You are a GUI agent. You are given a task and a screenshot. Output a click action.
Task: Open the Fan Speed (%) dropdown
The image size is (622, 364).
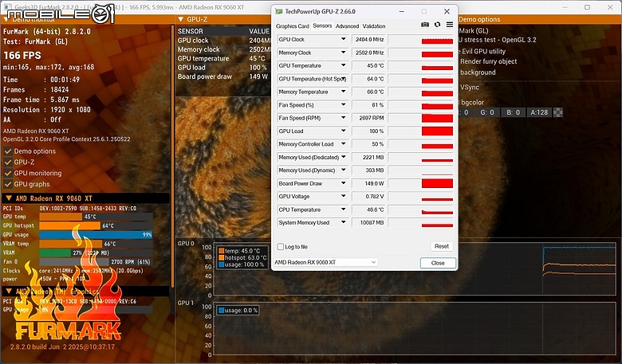tap(344, 105)
